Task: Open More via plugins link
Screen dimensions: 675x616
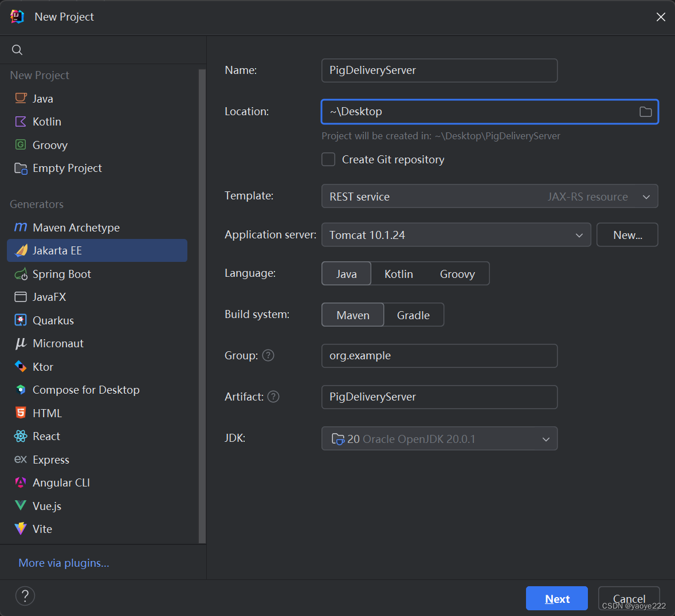Action: pos(64,563)
